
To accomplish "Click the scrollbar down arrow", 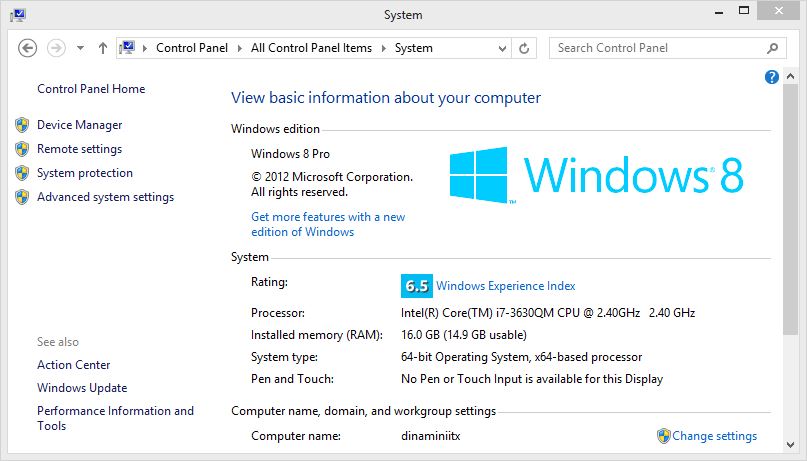I will [x=791, y=445].
